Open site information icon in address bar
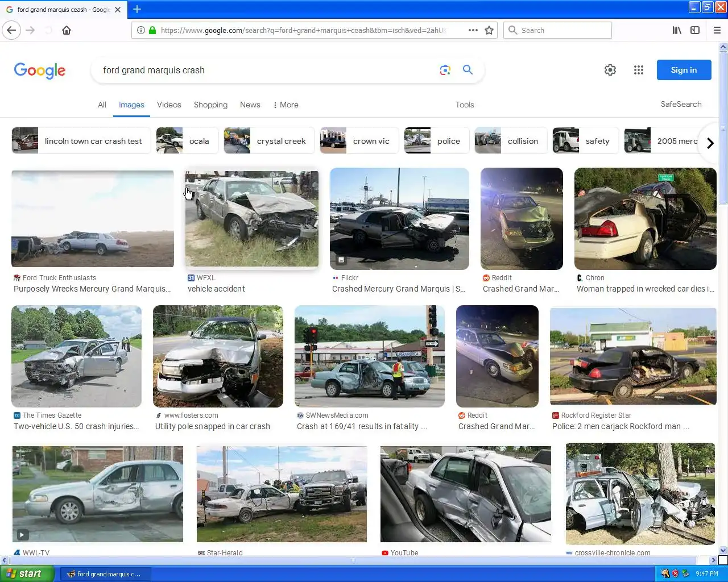This screenshot has height=582, width=728. pos(141,30)
